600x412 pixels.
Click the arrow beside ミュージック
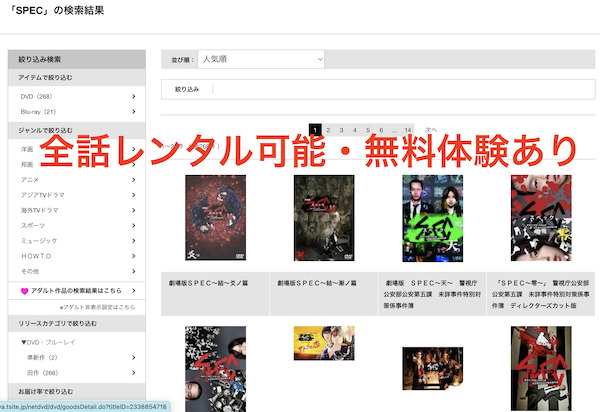tap(134, 241)
